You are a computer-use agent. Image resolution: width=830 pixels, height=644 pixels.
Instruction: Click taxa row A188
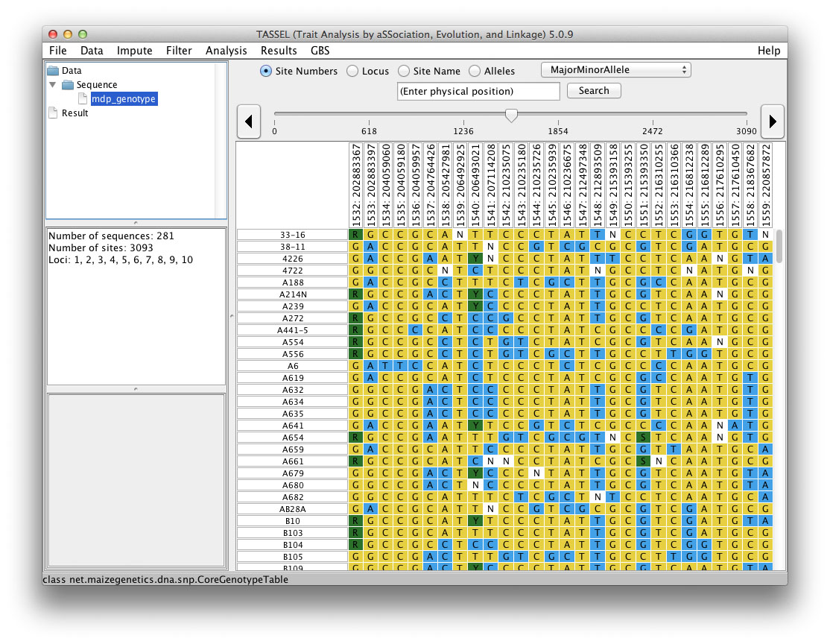point(292,282)
